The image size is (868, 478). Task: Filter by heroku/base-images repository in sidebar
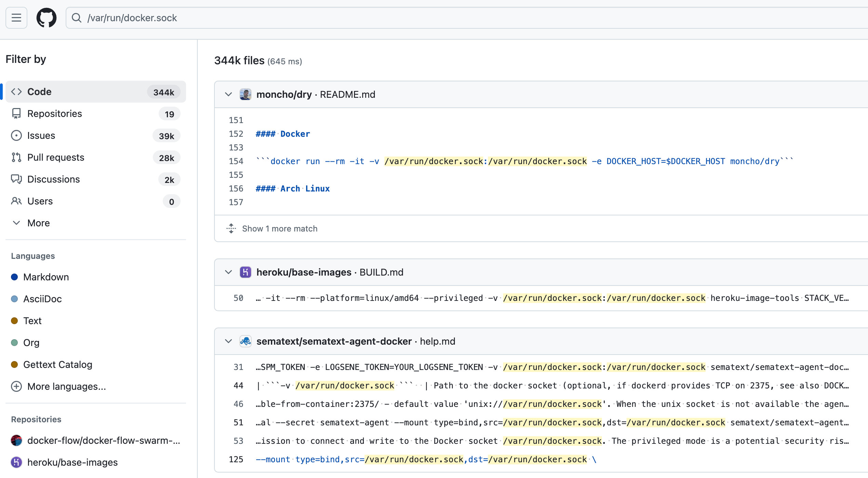(96, 462)
